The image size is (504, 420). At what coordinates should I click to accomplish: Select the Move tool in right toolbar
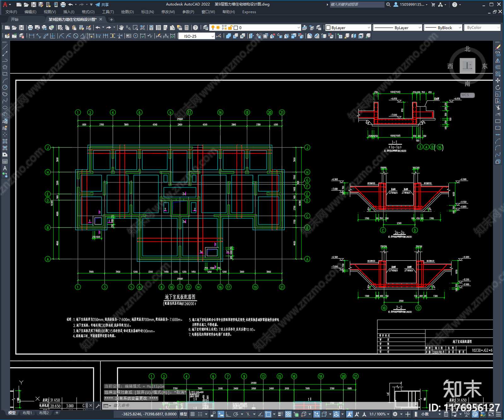click(498, 81)
